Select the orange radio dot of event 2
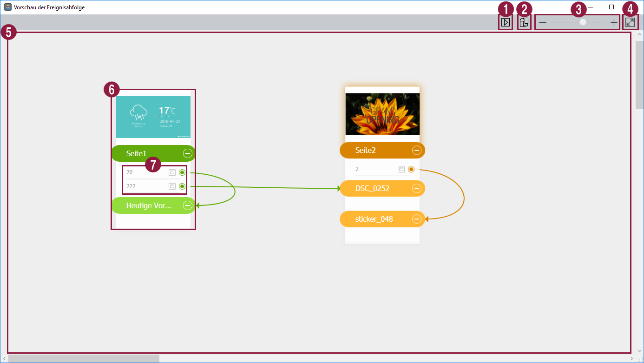 411,169
